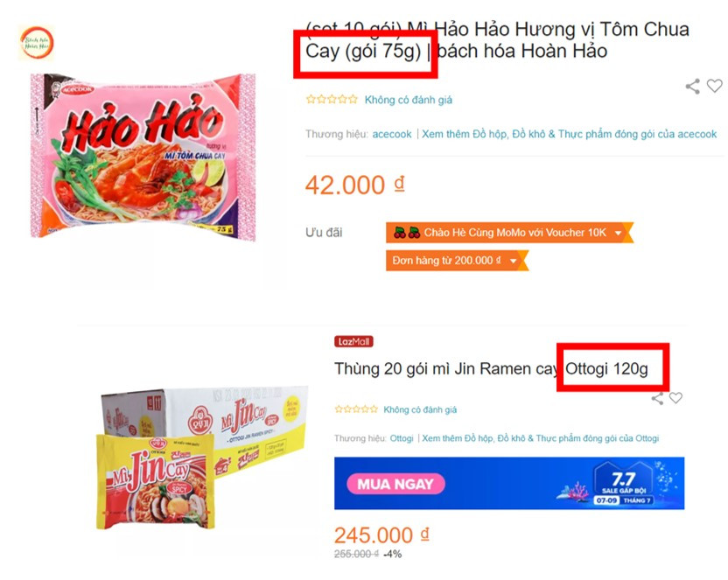Open Xem thêm Đồ hộp của Ottogi link
The height and width of the screenshot is (580, 728).
[x=541, y=438]
